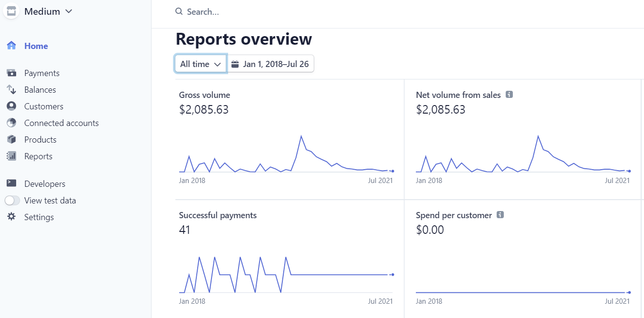
Task: Click the Connected accounts globe icon
Action: [11, 123]
